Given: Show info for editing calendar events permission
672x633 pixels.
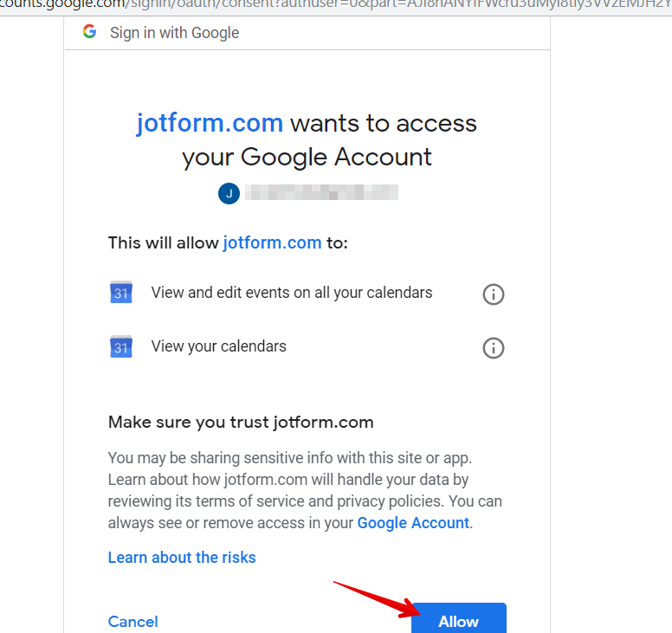Looking at the screenshot, I should [494, 294].
